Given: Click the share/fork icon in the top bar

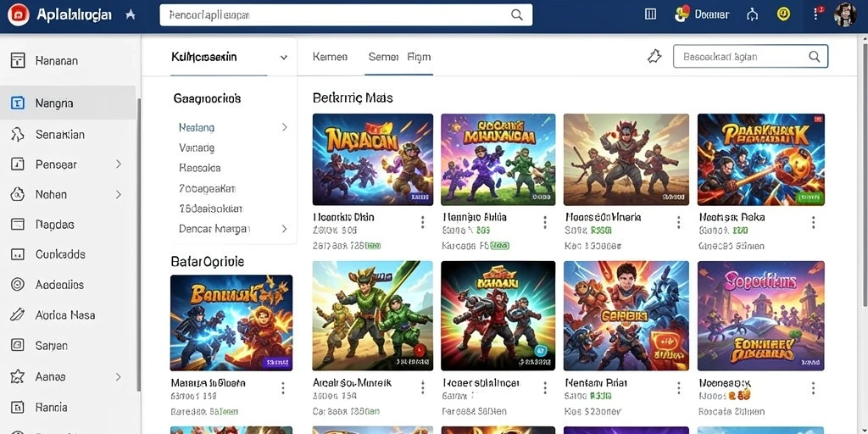Looking at the screenshot, I should [752, 14].
